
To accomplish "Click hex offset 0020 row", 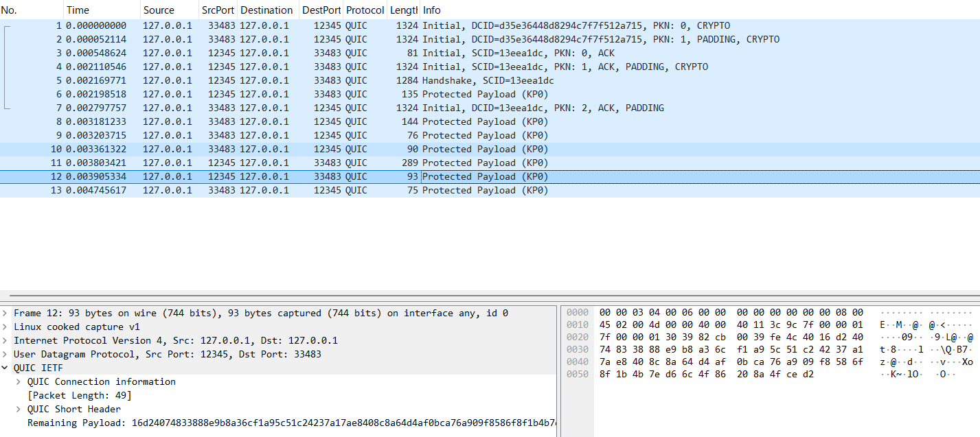I will 578,338.
